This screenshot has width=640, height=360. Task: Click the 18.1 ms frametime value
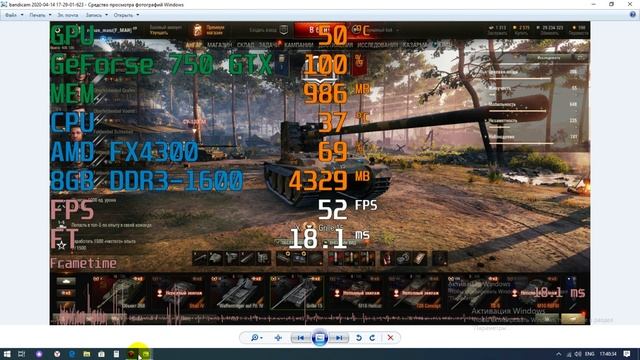pyautogui.click(x=329, y=238)
